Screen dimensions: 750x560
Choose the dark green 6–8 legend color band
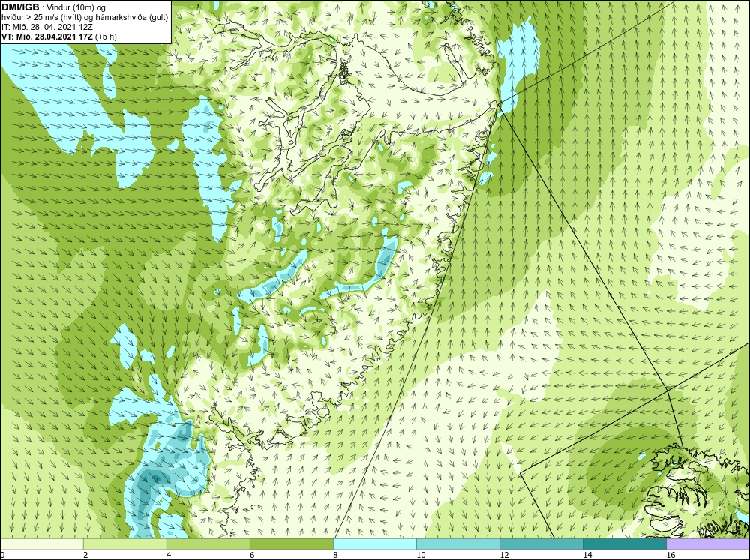[x=292, y=544]
